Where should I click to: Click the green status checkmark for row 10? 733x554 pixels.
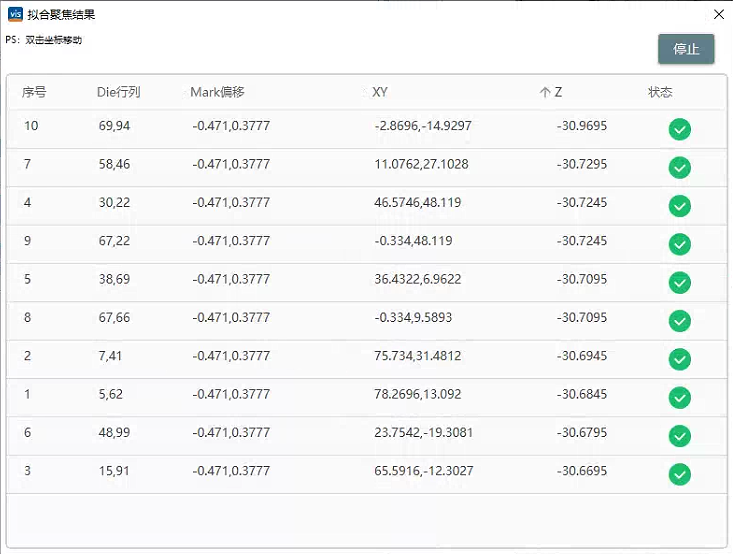click(x=679, y=129)
